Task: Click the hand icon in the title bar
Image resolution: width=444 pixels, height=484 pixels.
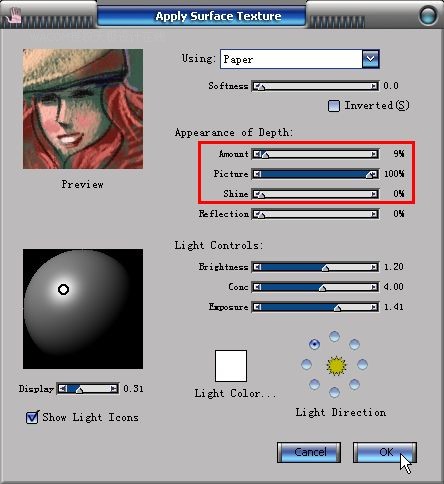Action: coord(14,15)
